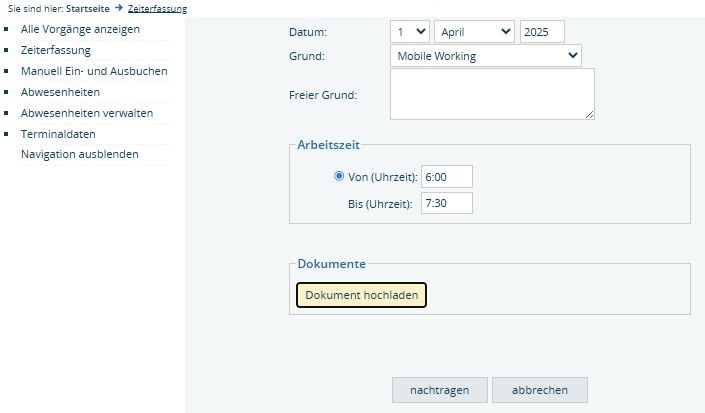Open the Grund dropdown (Mobile Working)
Viewport: 705px width, 413px height.
coord(486,56)
